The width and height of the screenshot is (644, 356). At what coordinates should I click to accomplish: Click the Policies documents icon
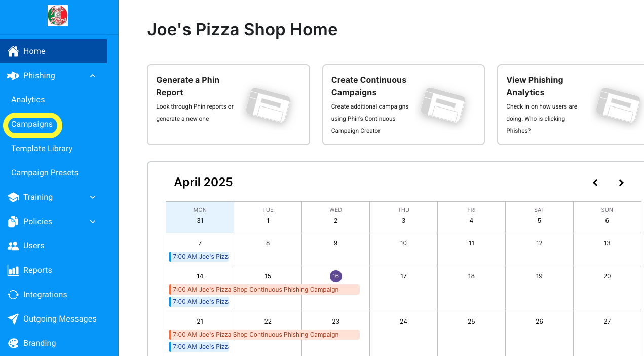(x=13, y=222)
